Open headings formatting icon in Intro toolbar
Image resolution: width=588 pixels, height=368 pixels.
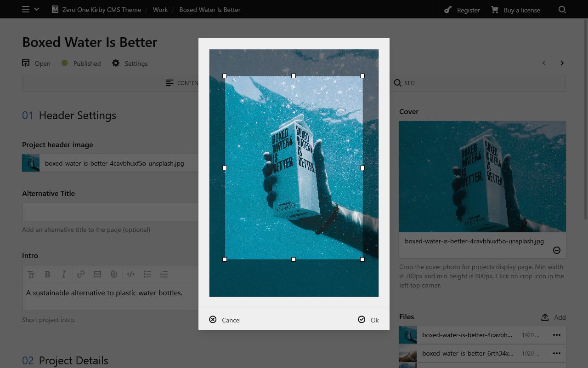[x=31, y=274]
